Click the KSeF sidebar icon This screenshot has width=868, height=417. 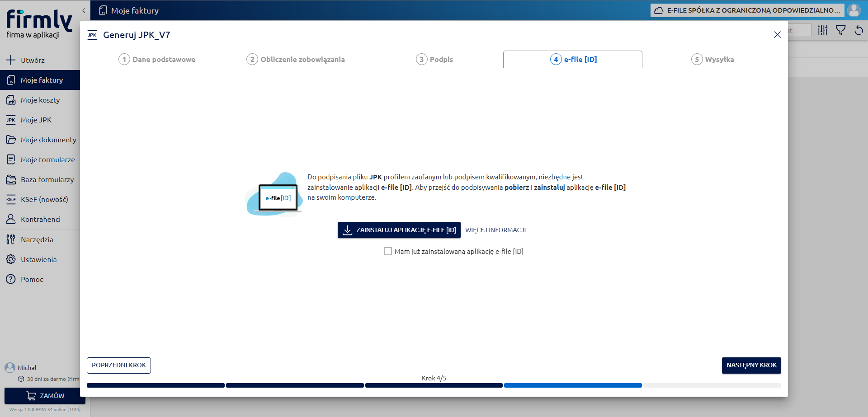(11, 199)
